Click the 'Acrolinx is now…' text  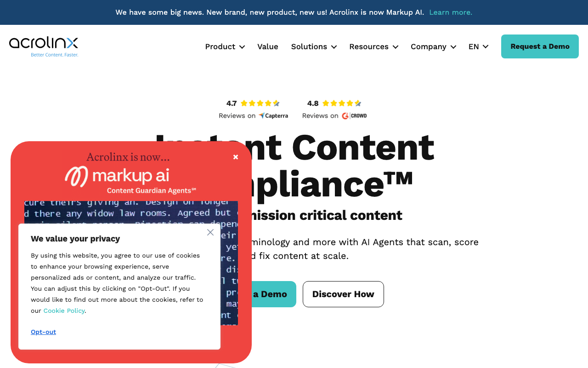point(128,157)
